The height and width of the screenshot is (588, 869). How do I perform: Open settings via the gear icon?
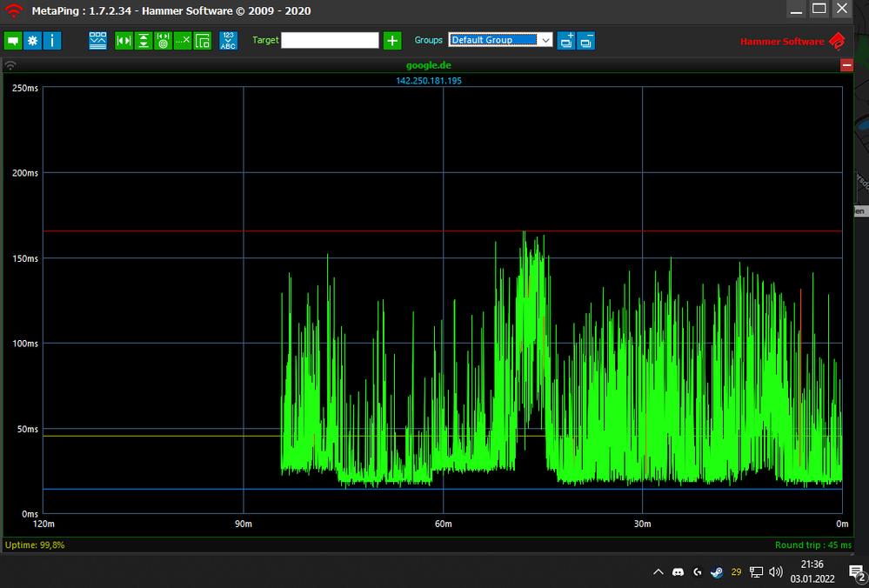(x=32, y=41)
